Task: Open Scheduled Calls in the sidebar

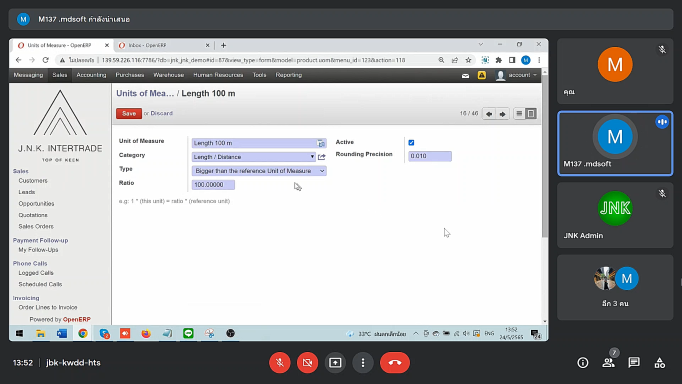Action: click(40, 284)
